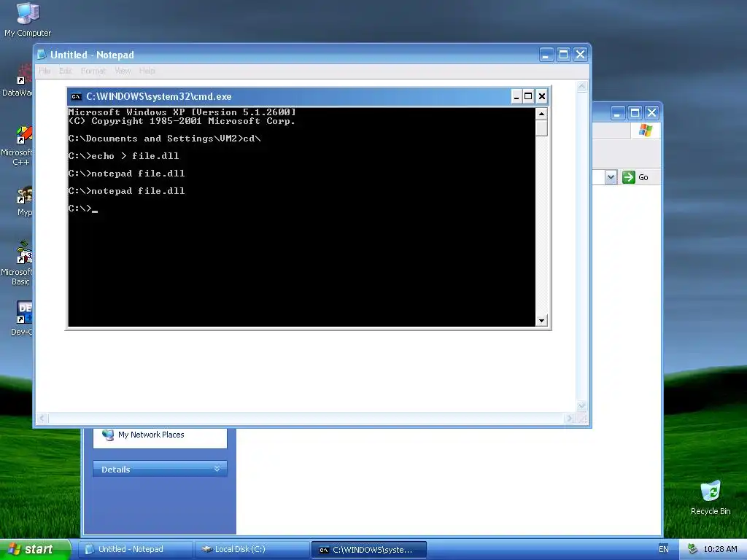Click the cmd window scroll down arrow
This screenshot has height=560, width=747.
tap(541, 321)
